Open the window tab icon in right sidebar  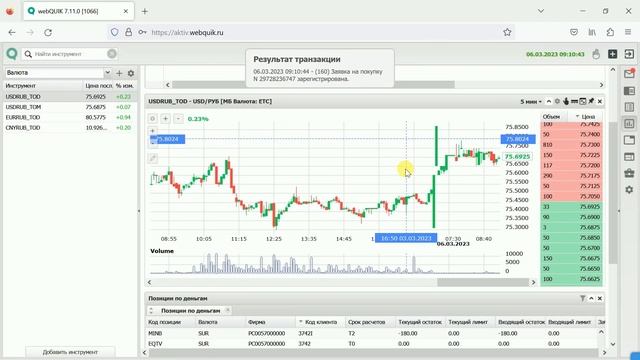[629, 140]
